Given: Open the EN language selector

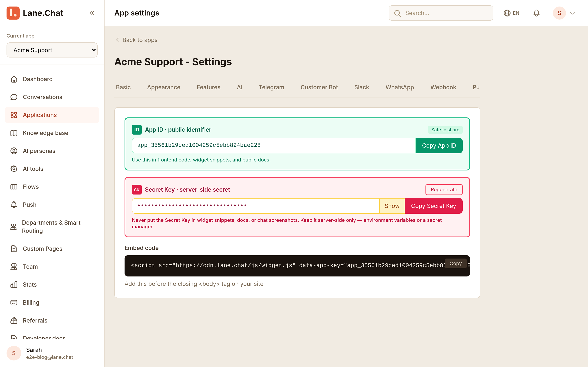Looking at the screenshot, I should click(511, 13).
